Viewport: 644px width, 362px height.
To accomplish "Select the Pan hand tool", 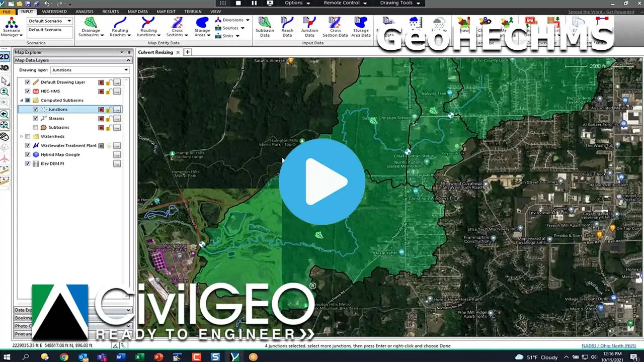I will tap(5, 136).
